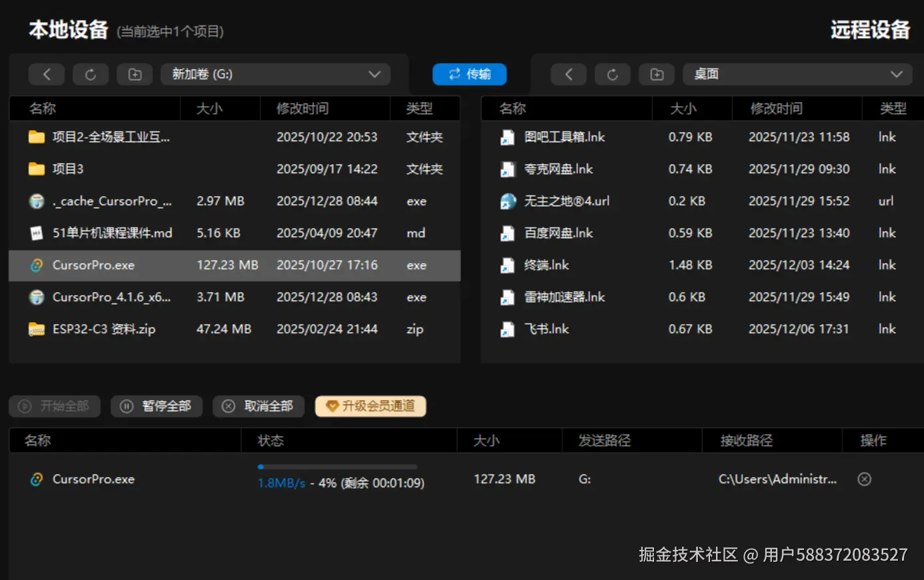This screenshot has height=580, width=924.
Task: Go back in local device folder
Action: (x=47, y=74)
